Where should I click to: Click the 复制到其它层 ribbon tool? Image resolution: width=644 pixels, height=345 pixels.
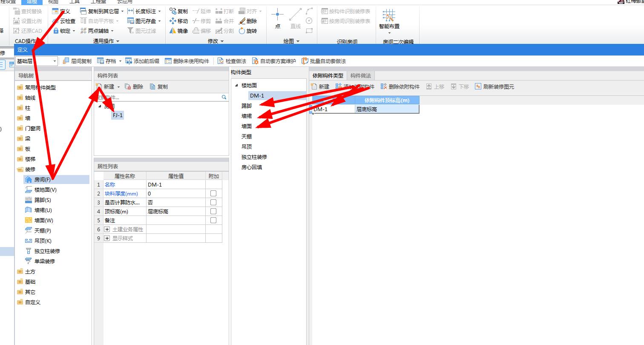point(101,11)
